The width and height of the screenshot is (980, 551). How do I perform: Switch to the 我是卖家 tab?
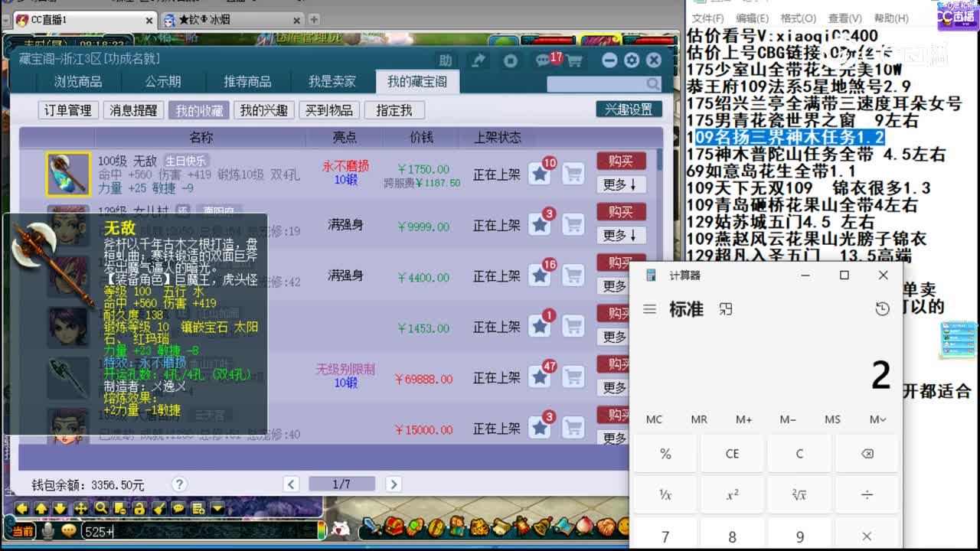332,81
